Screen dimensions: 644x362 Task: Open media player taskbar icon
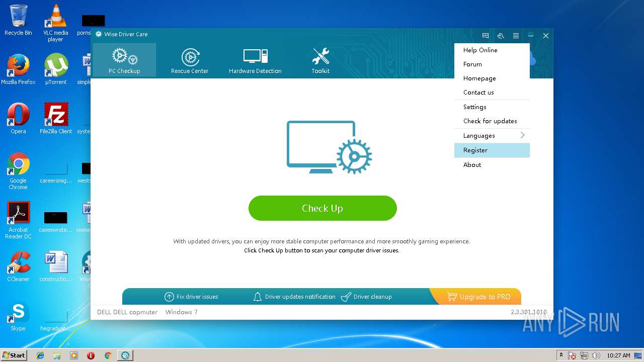(x=74, y=355)
